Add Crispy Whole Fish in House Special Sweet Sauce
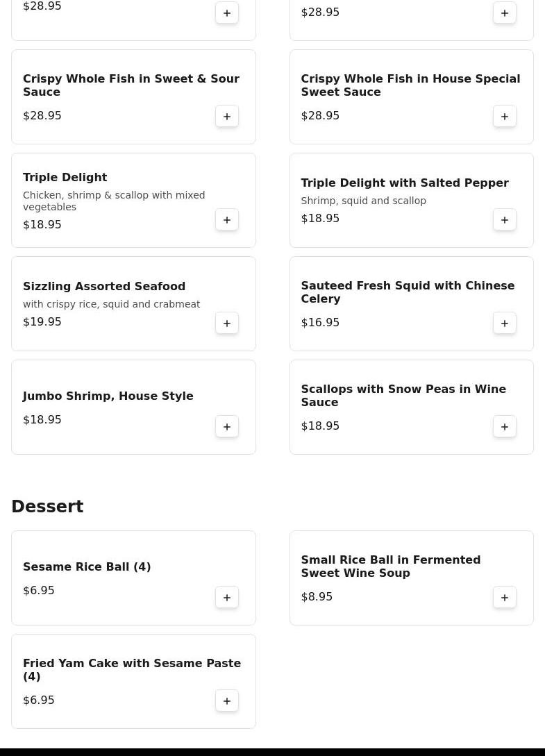The image size is (545, 756). [505, 116]
